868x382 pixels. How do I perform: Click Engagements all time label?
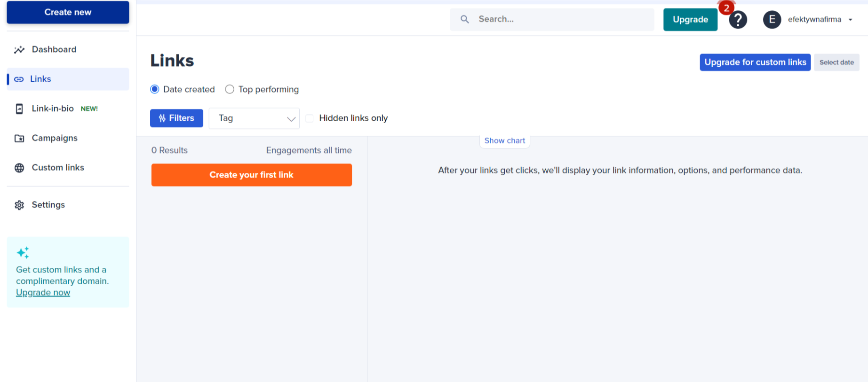click(309, 150)
